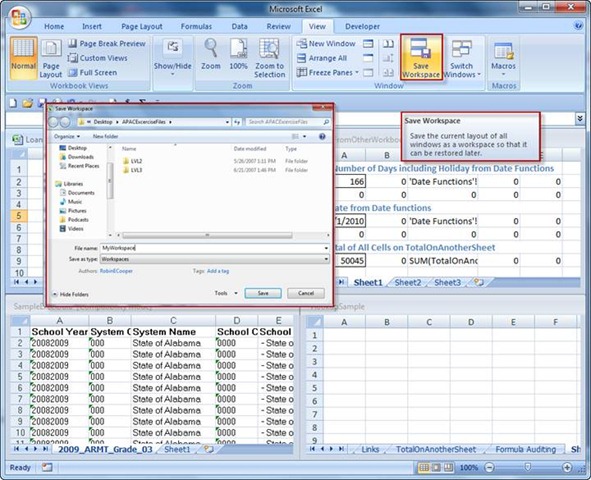Click the dialog help question icon
This screenshot has width=591, height=480.
click(322, 136)
